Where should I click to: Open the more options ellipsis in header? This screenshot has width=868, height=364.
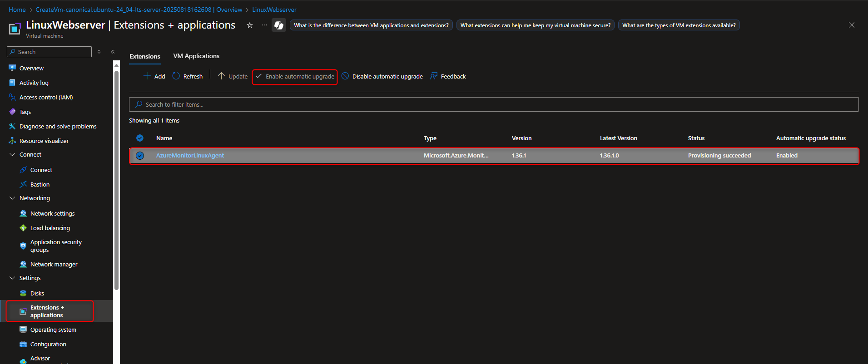tap(264, 25)
